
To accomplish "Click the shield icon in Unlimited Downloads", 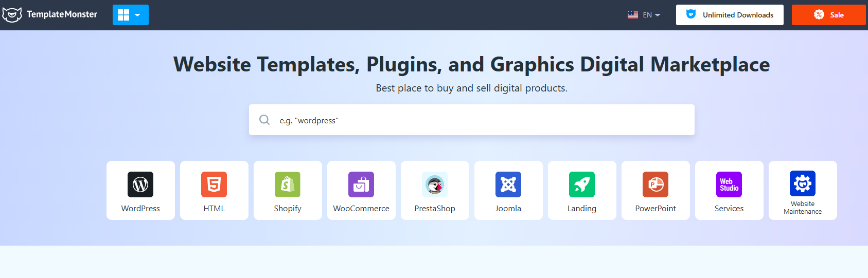I will pos(691,14).
